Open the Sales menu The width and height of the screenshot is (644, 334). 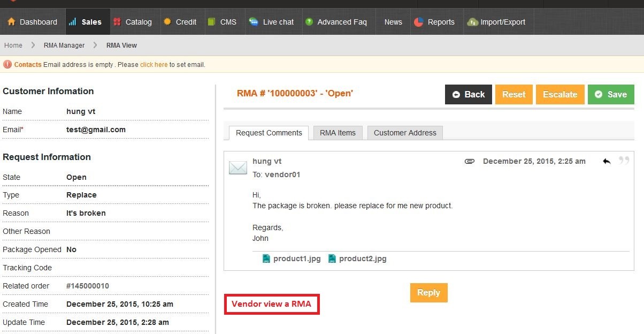click(x=87, y=22)
